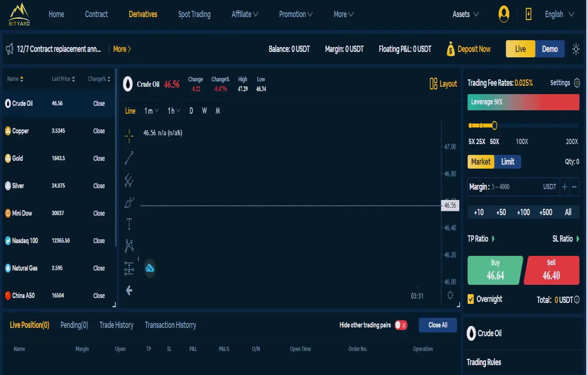The width and height of the screenshot is (588, 375).
Task: Select the prediction and measurement tool
Action: tap(129, 268)
